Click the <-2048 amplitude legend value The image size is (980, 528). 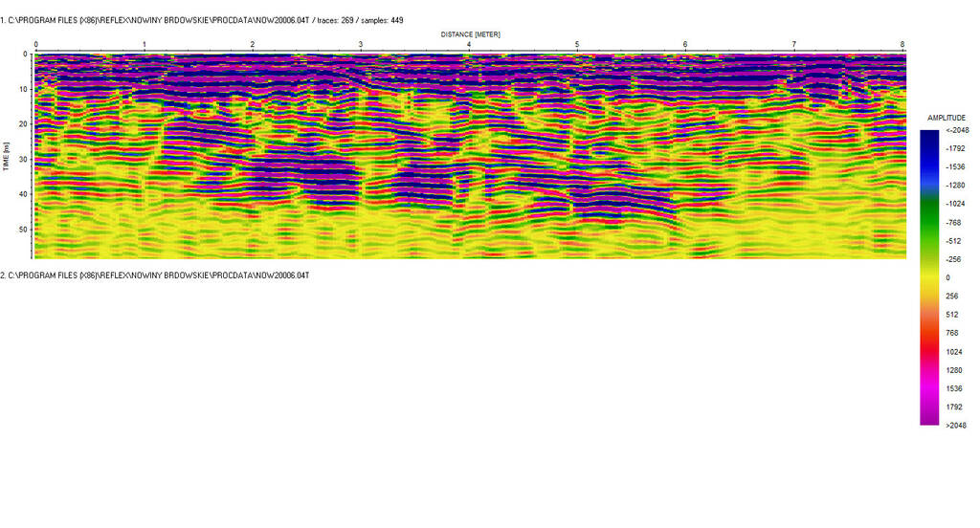coord(956,130)
